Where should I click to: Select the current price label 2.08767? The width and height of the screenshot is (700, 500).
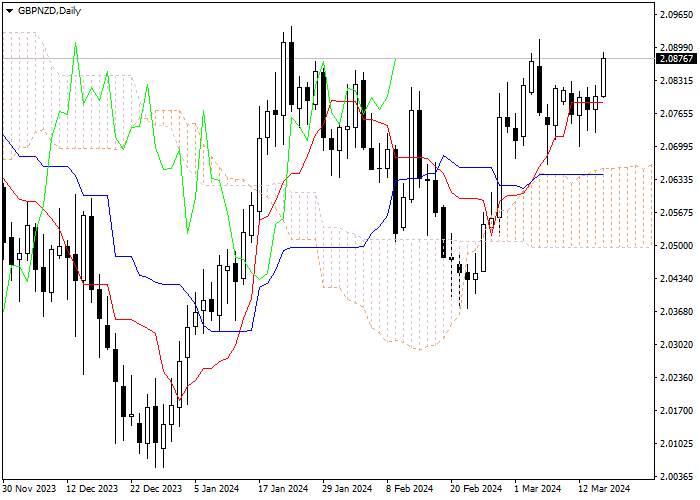pyautogui.click(x=676, y=58)
